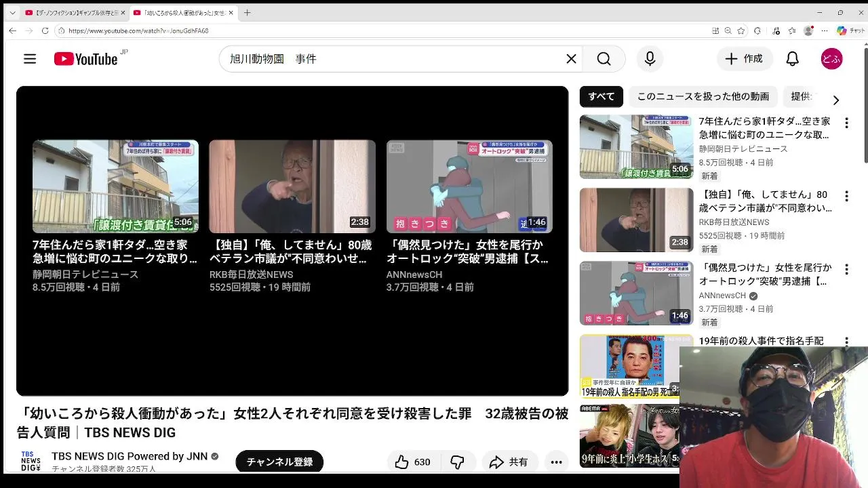This screenshot has height=488, width=868.
Task: Open ANNnewsCH channel in the sidebar
Action: (722, 296)
